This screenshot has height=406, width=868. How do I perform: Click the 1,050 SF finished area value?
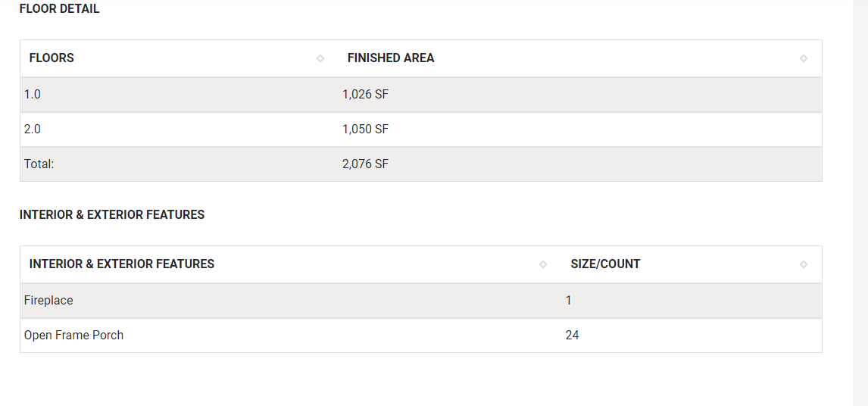[x=365, y=130]
